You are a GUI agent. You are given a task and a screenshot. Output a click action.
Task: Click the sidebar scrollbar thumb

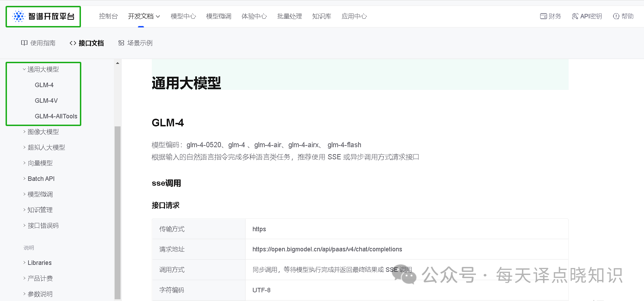pos(117,212)
